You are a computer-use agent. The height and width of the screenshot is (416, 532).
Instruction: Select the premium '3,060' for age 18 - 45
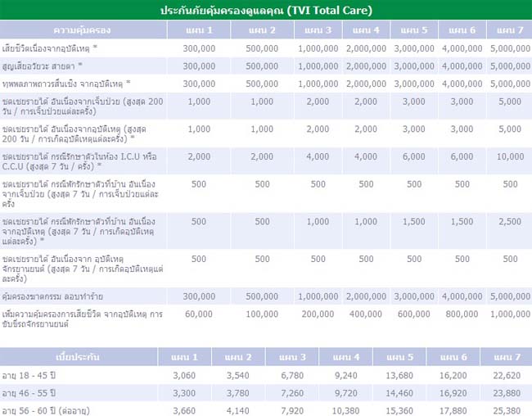[x=184, y=376]
